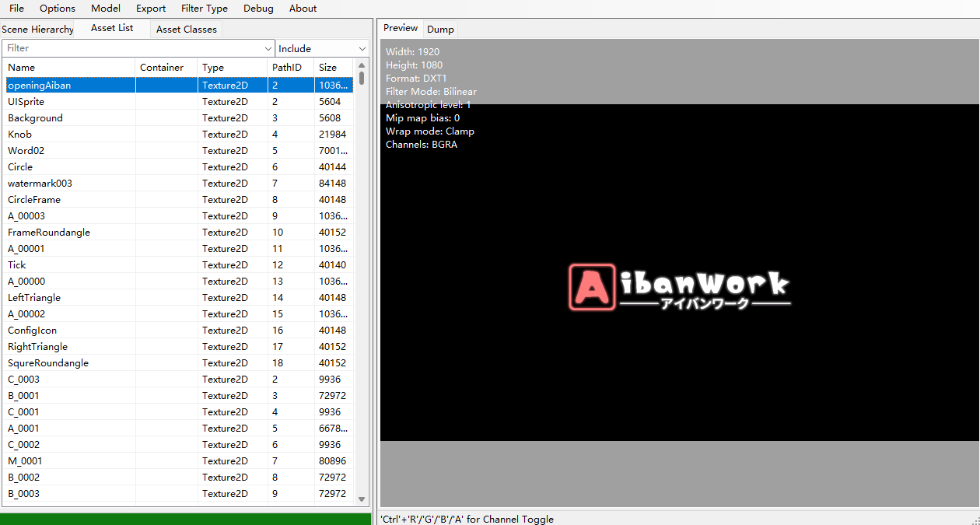Expand the Filter history dropdown arrow
This screenshot has height=525, width=980.
(x=268, y=48)
